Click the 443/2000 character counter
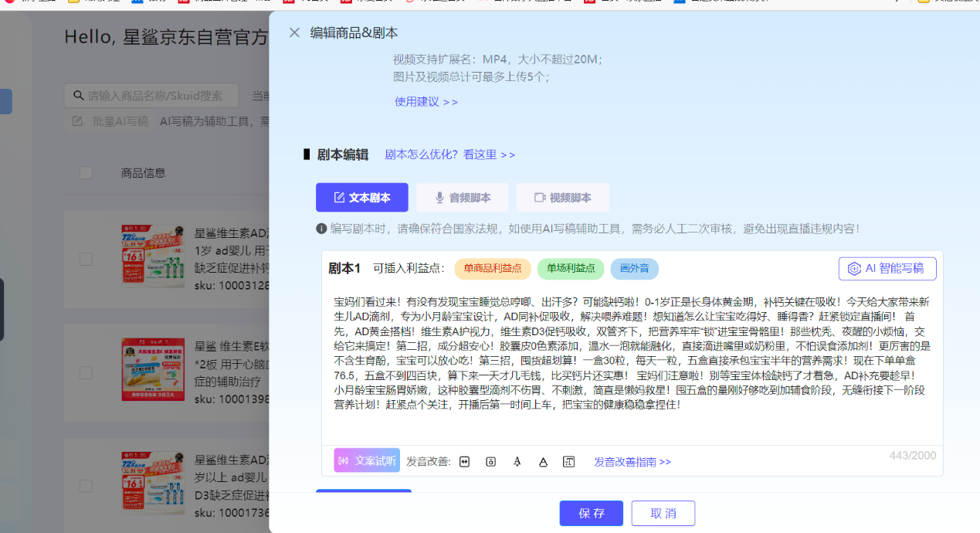Screen dimensions: 980x533 (x=913, y=456)
